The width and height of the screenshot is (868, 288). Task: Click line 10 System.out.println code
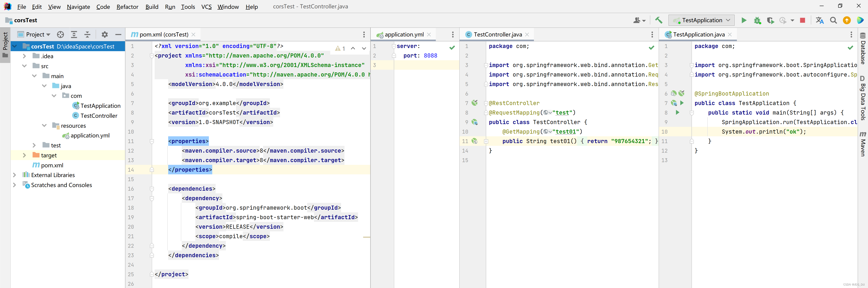(x=764, y=132)
